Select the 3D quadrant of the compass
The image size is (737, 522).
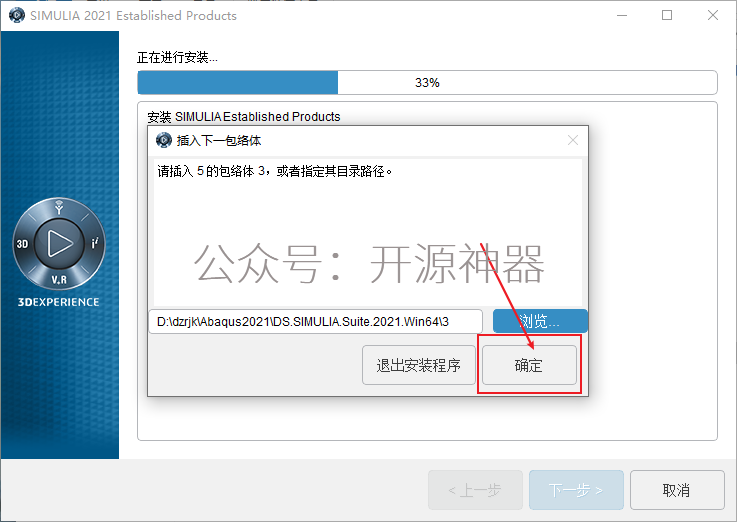pyautogui.click(x=23, y=244)
